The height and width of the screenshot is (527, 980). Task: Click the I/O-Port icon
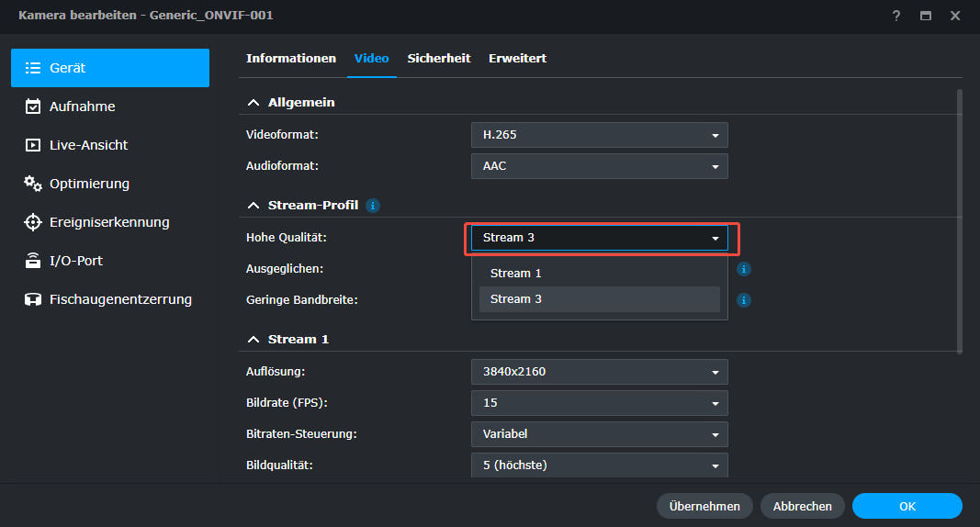click(32, 261)
